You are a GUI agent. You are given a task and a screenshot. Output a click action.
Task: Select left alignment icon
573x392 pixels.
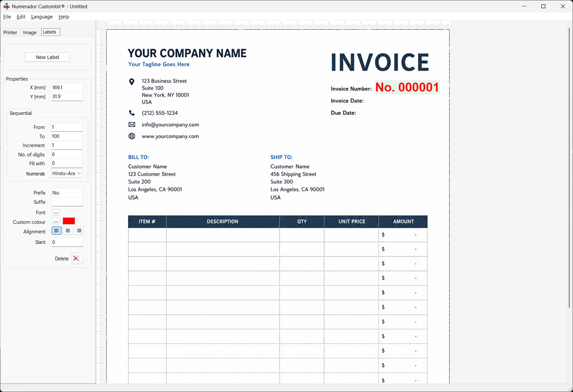tap(56, 231)
